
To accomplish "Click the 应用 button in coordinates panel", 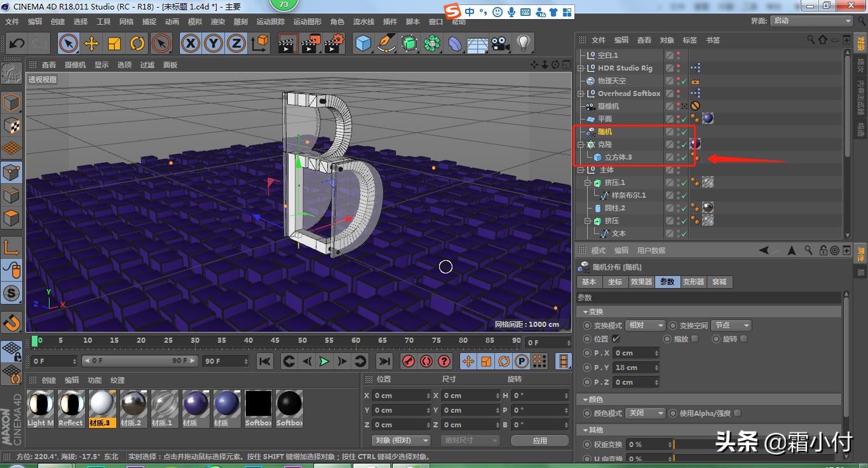I will (539, 440).
